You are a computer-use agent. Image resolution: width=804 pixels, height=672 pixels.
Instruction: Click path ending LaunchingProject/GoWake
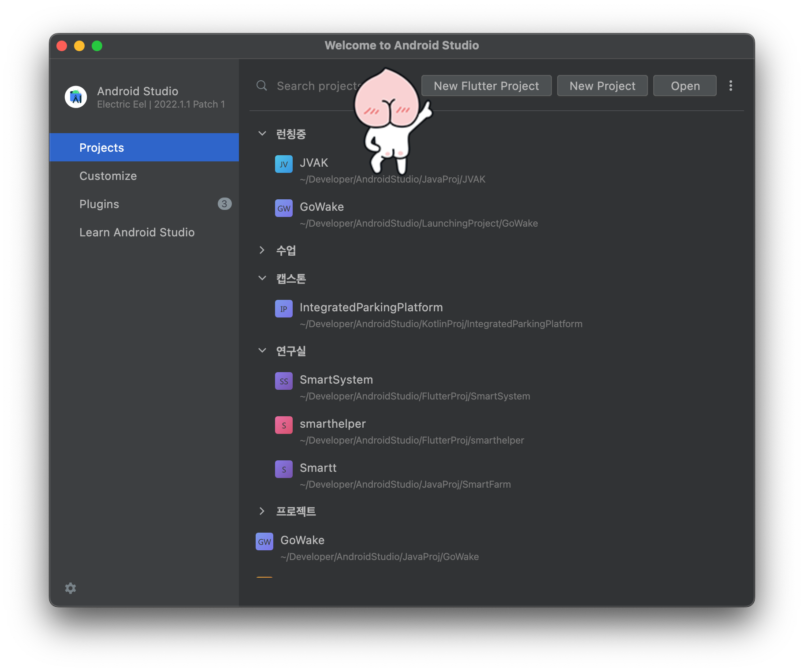(x=419, y=224)
